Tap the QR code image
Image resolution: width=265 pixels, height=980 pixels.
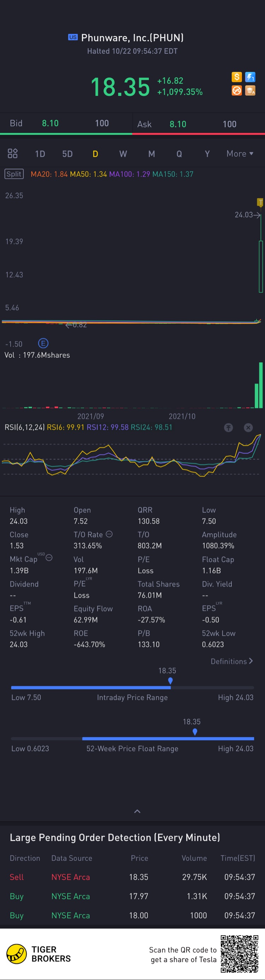pos(240,954)
